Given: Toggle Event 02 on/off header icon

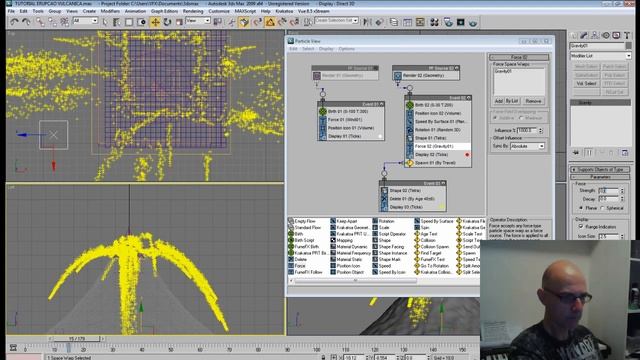Looking at the screenshot, I should pyautogui.click(x=468, y=98).
